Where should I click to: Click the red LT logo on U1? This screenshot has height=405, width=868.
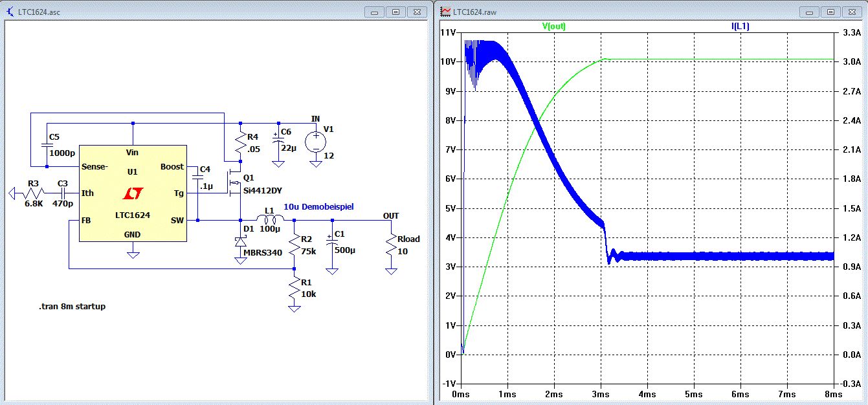pos(133,193)
